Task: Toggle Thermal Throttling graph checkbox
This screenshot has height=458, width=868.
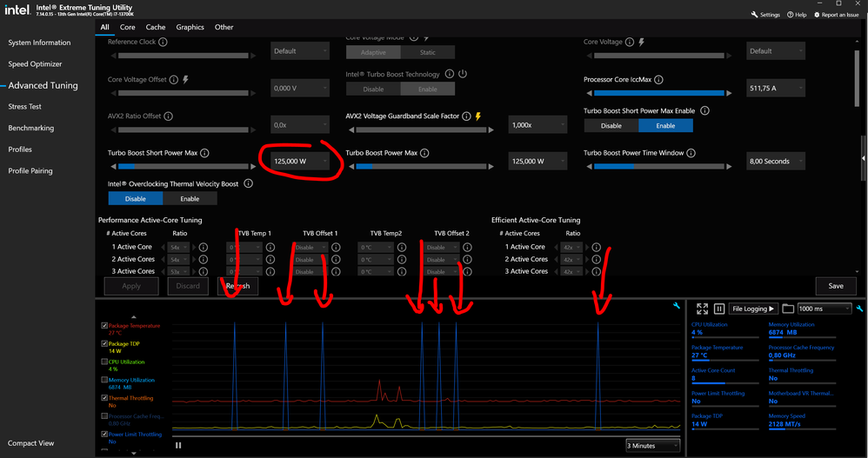Action: coord(104,398)
